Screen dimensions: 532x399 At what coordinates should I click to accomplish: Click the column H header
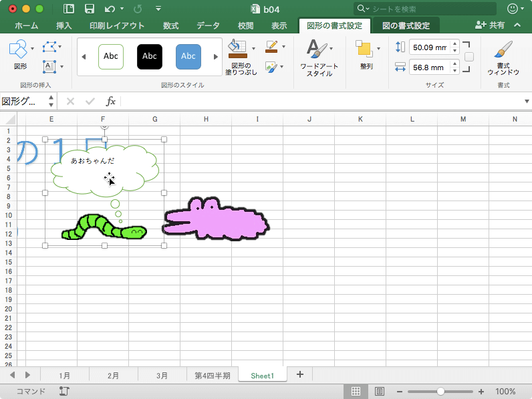click(206, 119)
